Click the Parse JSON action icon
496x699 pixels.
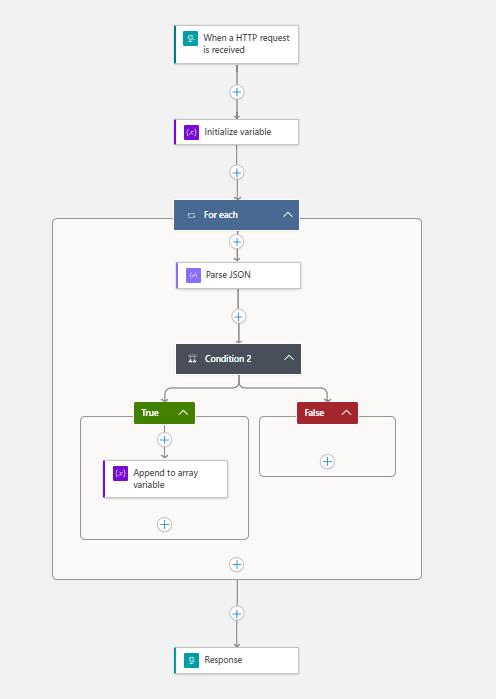click(x=193, y=275)
